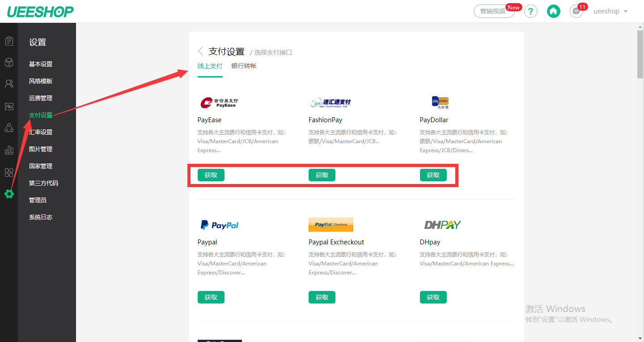
Task: Click the DHPAY logo
Action: pyautogui.click(x=443, y=225)
